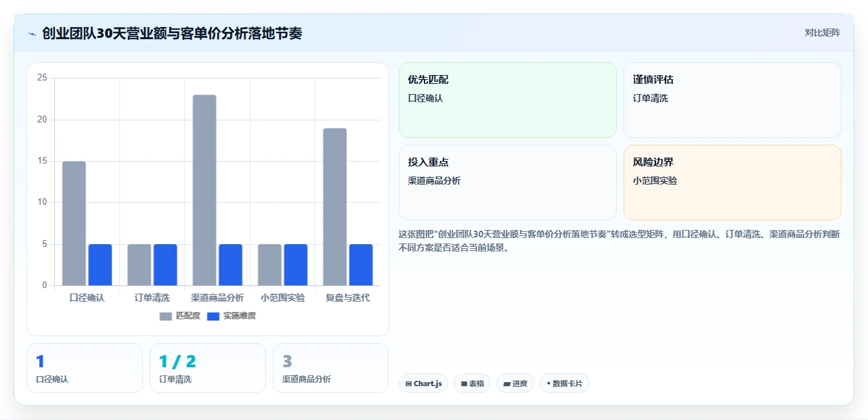
Task: Click the x-axis label 小范围实验
Action: pos(282,298)
